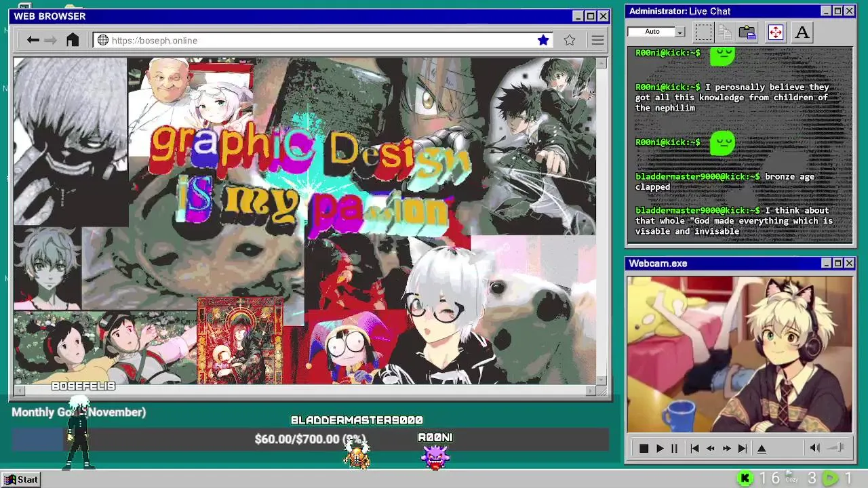Focus the boseph.online address bar
868x488 pixels.
tap(323, 40)
